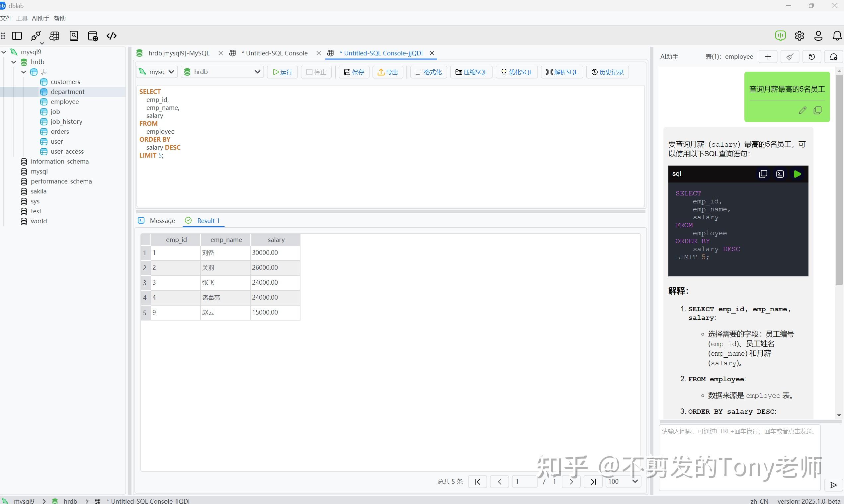Image resolution: width=844 pixels, height=504 pixels.
Task: Run the SQL with the green play icon
Action: point(798,174)
